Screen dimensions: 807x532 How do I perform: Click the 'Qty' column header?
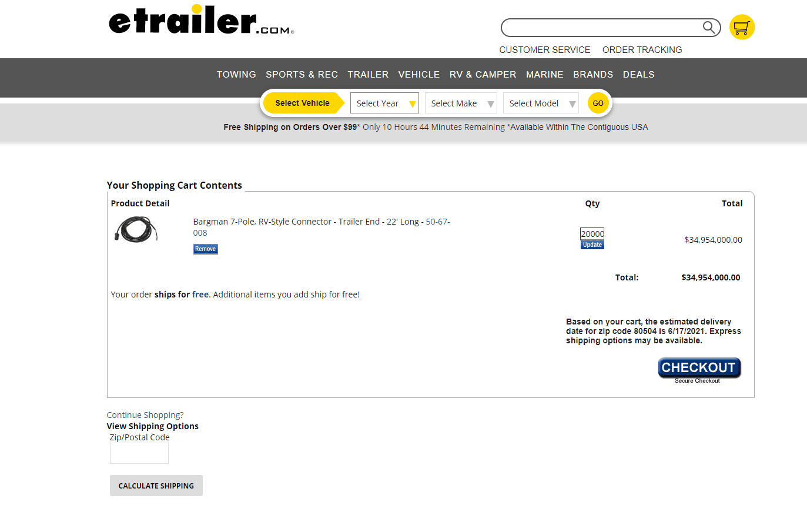(592, 203)
